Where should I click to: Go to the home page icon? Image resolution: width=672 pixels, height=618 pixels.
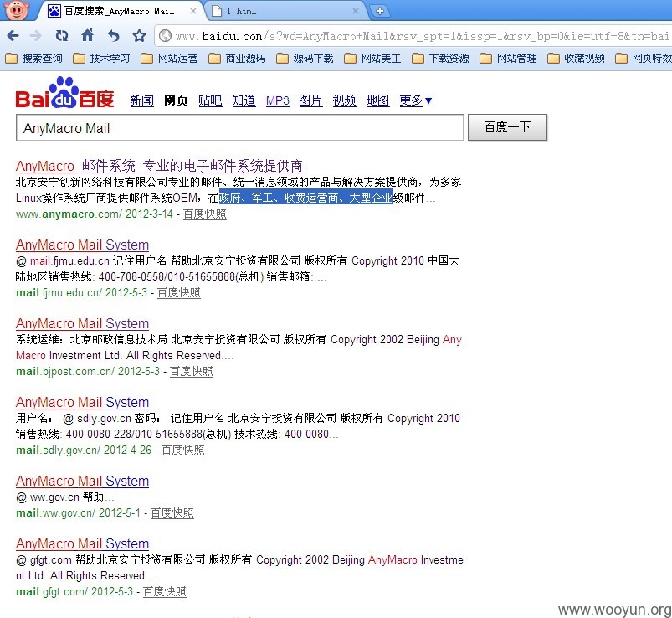(88, 35)
